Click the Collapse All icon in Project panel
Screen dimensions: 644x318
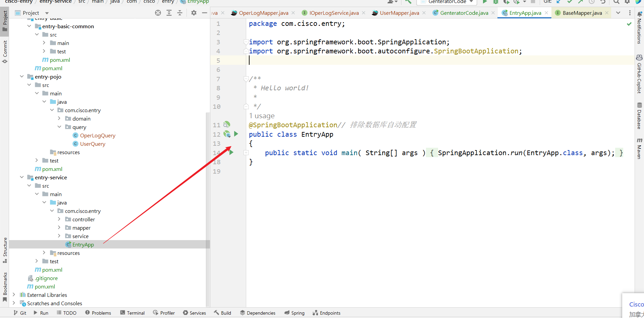point(180,13)
